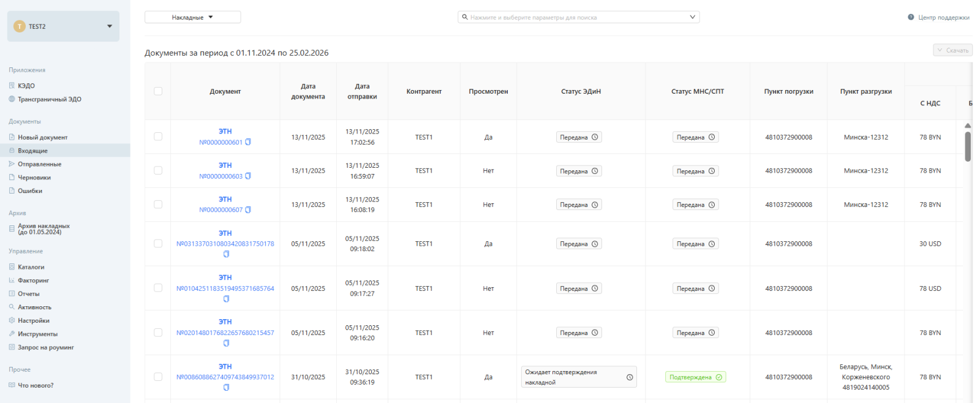
Task: Expand the TEST2 account dropdown
Action: click(110, 26)
